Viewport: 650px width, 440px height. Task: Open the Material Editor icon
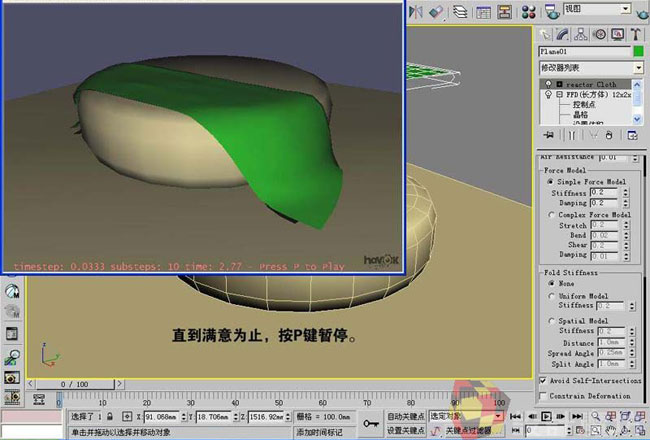click(x=530, y=11)
